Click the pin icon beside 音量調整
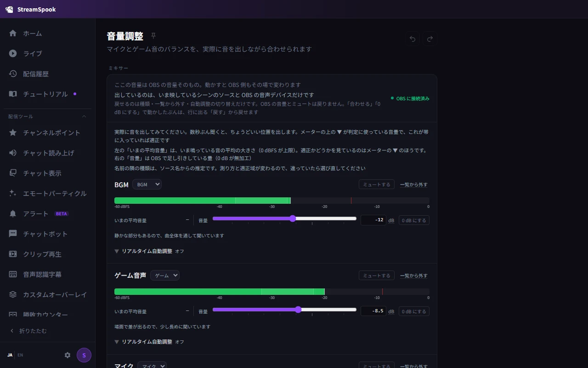Screen dimensions: 588x368 153,36
